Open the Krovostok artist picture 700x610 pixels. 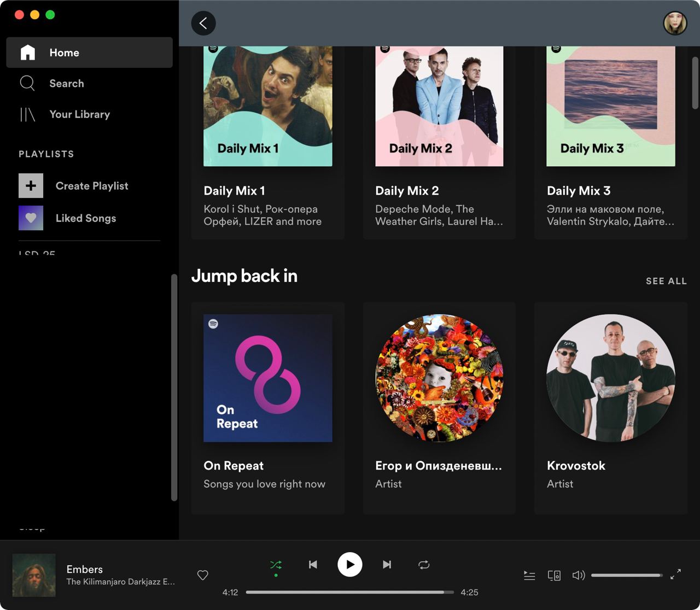[x=611, y=378]
